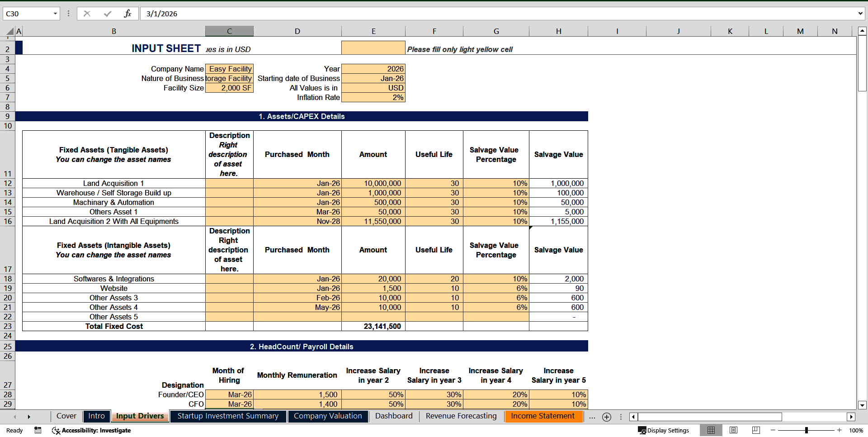Select row 12 header

pos(8,183)
